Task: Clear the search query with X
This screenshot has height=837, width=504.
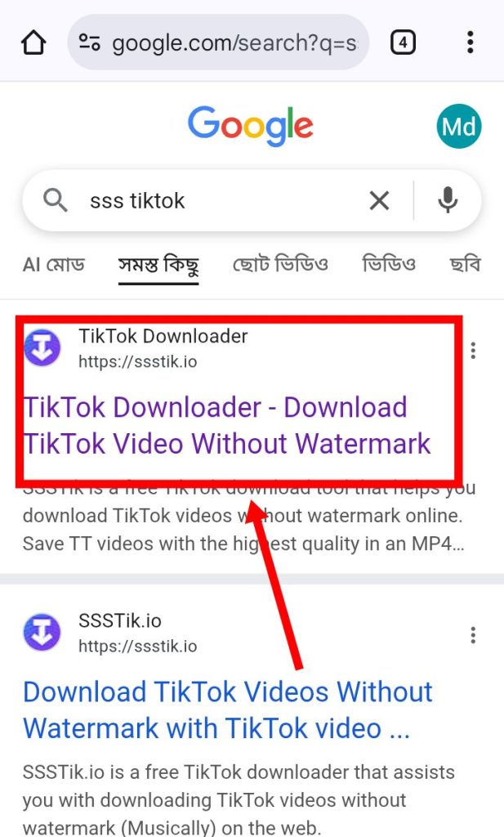Action: tap(379, 201)
